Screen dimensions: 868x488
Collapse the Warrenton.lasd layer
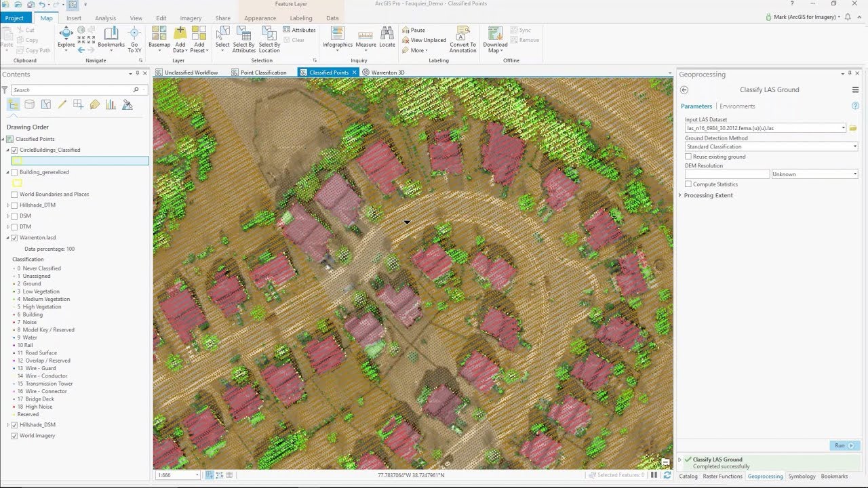(x=8, y=238)
